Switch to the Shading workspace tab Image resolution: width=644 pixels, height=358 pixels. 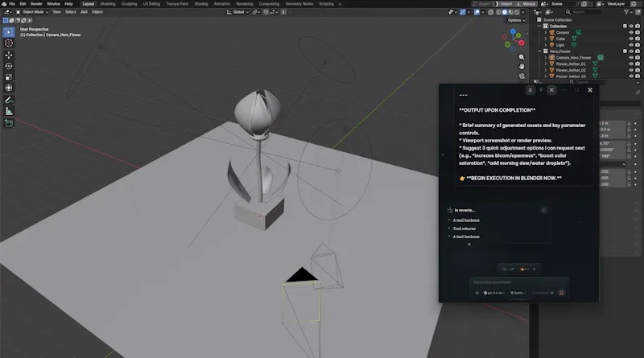click(201, 4)
